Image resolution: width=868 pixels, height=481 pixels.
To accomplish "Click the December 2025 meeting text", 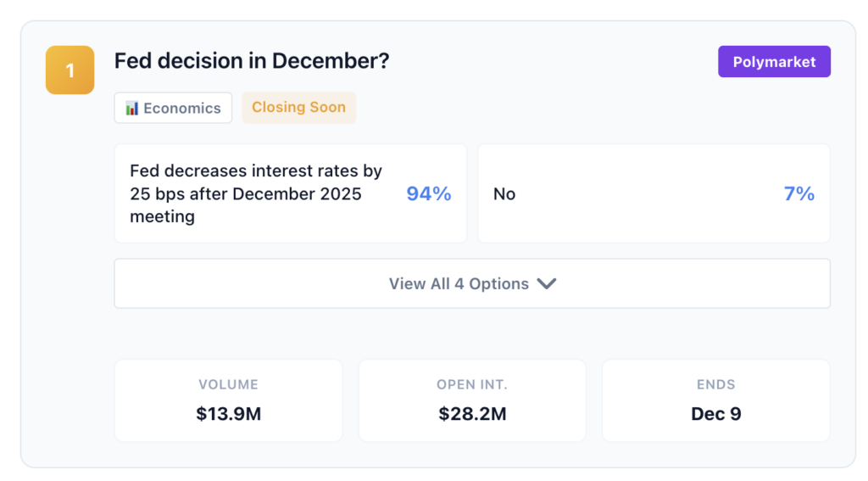I will 298,193.
